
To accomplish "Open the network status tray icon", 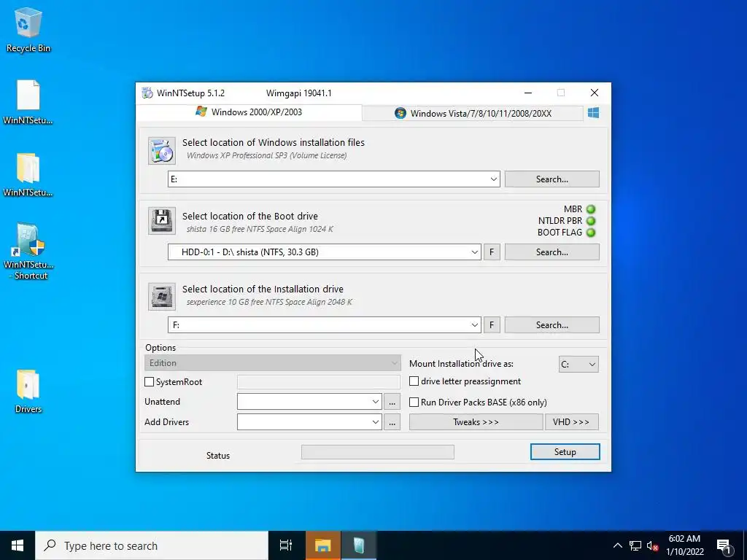I will coord(635,545).
